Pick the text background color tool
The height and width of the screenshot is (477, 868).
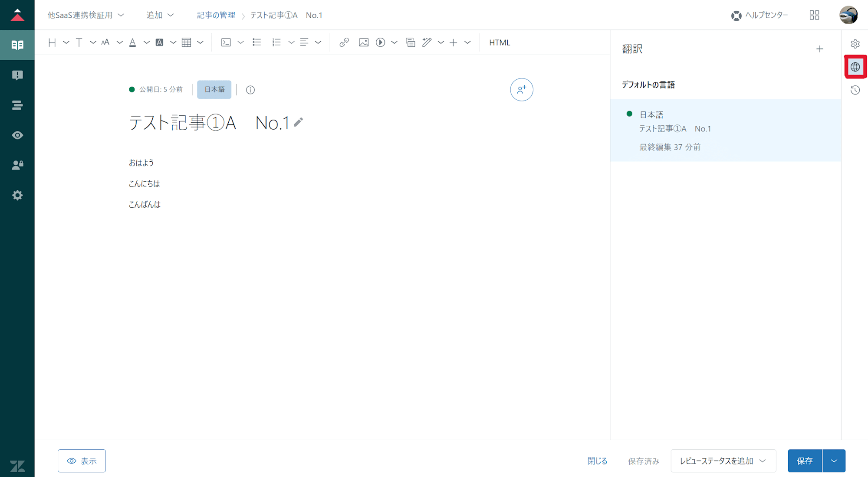159,42
